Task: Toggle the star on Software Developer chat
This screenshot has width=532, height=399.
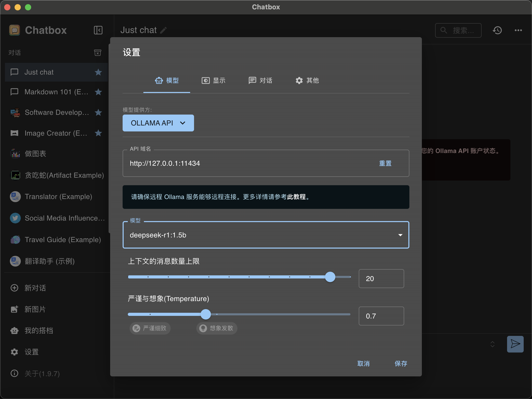Action: (x=98, y=112)
